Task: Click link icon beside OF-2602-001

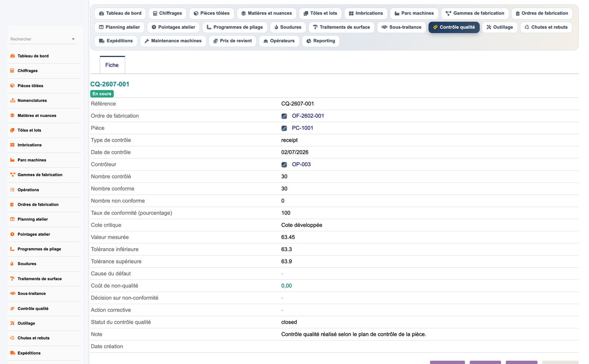Action: pyautogui.click(x=284, y=116)
